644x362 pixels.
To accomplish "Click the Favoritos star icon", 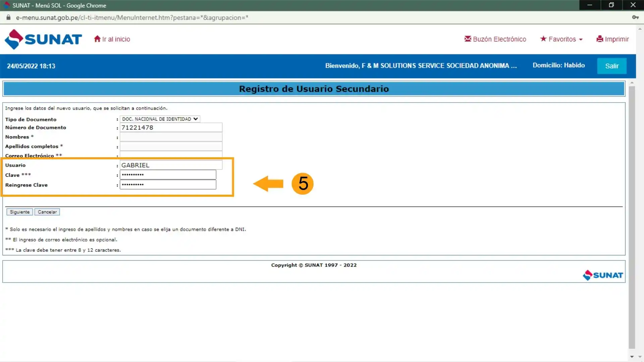I will click(543, 39).
